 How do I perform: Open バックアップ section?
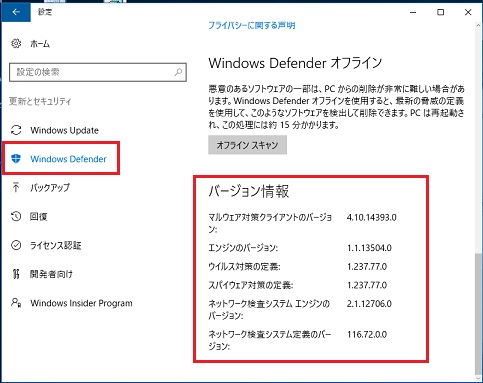(50, 188)
